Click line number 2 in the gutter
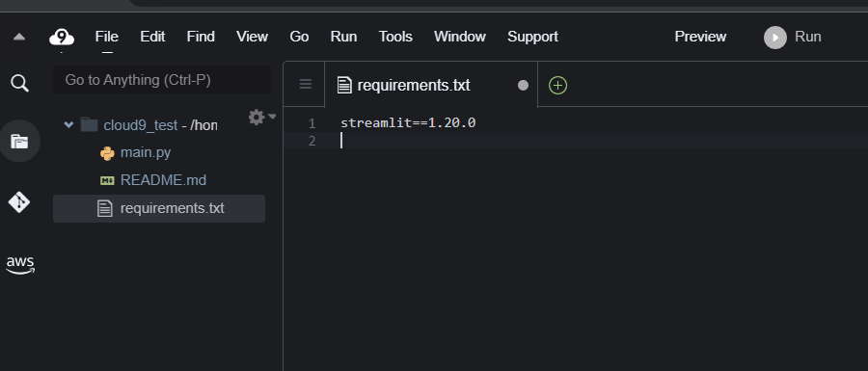This screenshot has height=371, width=868. pyautogui.click(x=312, y=141)
